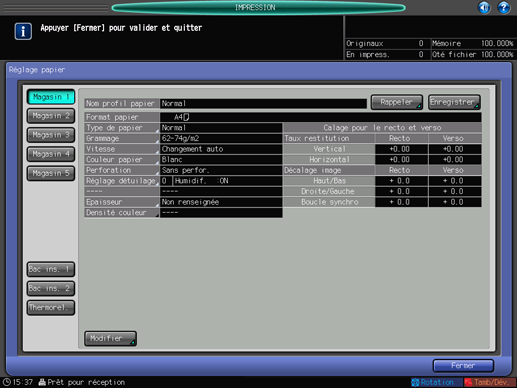Click the Non renseignée value
Image resolution: width=517 pixels, height=388 pixels.
point(221,202)
